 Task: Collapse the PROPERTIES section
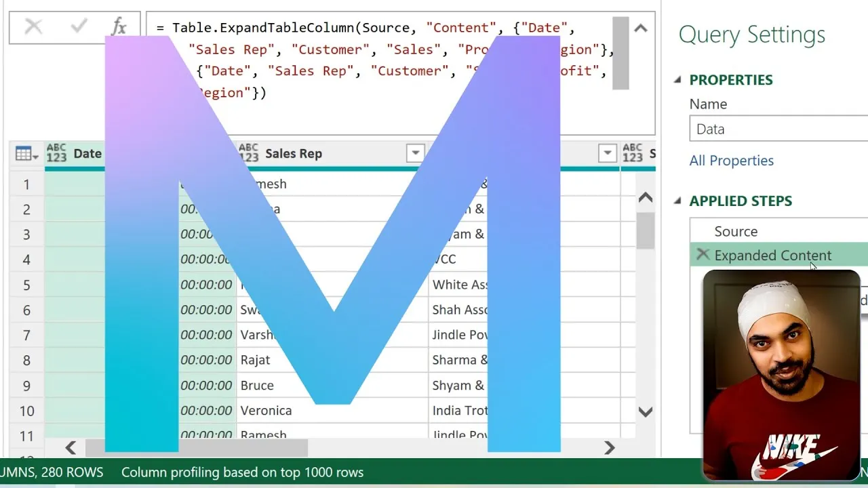pyautogui.click(x=677, y=79)
